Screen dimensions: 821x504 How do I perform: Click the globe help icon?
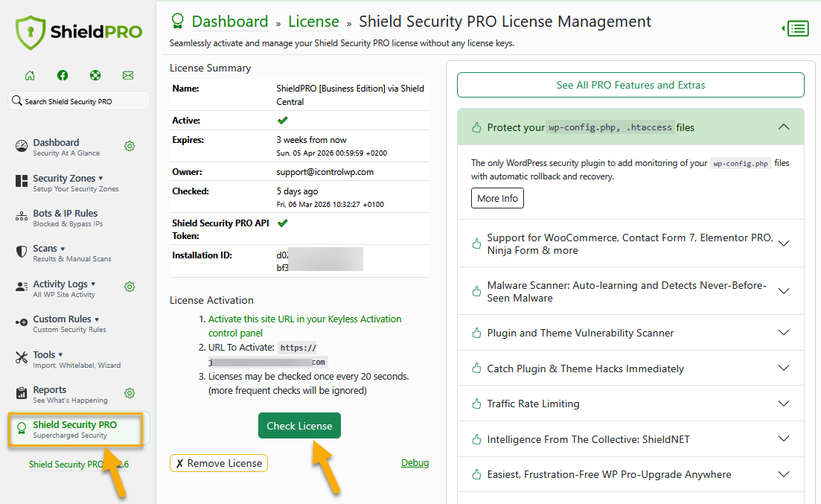(x=95, y=75)
